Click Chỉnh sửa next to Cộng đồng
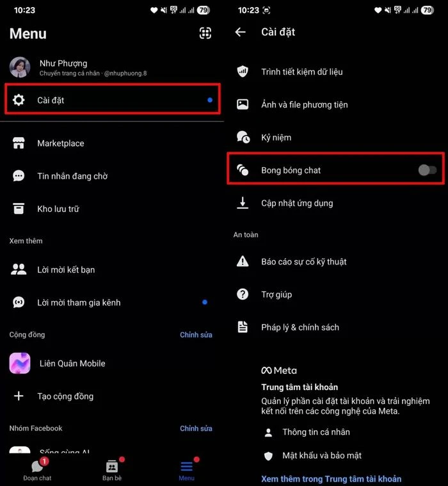The height and width of the screenshot is (486, 448). 196,335
